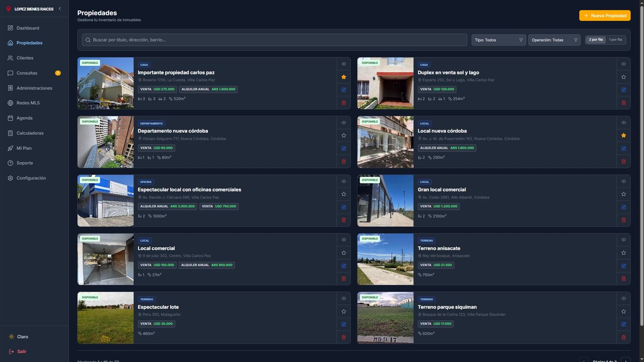Image resolution: width=644 pixels, height=362 pixels.
Task: Click the property search input field
Action: tap(274, 40)
